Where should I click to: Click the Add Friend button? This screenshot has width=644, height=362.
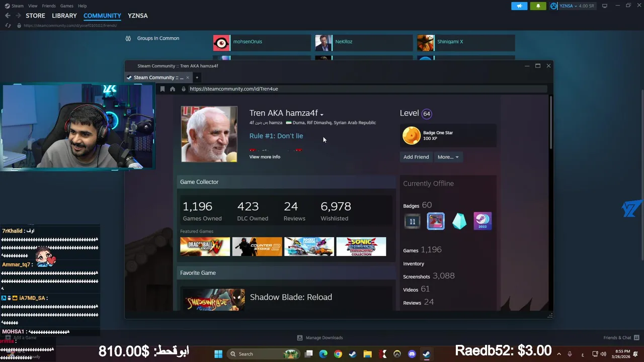click(416, 157)
